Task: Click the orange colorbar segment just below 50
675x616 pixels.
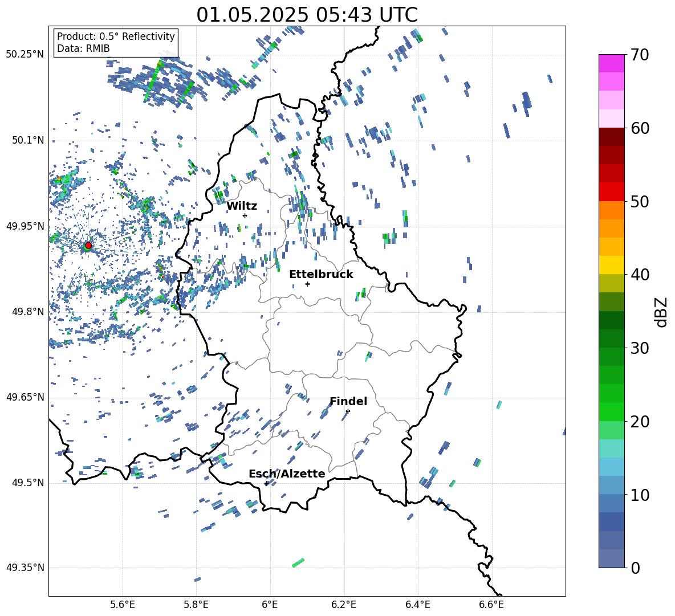Action: pos(611,210)
